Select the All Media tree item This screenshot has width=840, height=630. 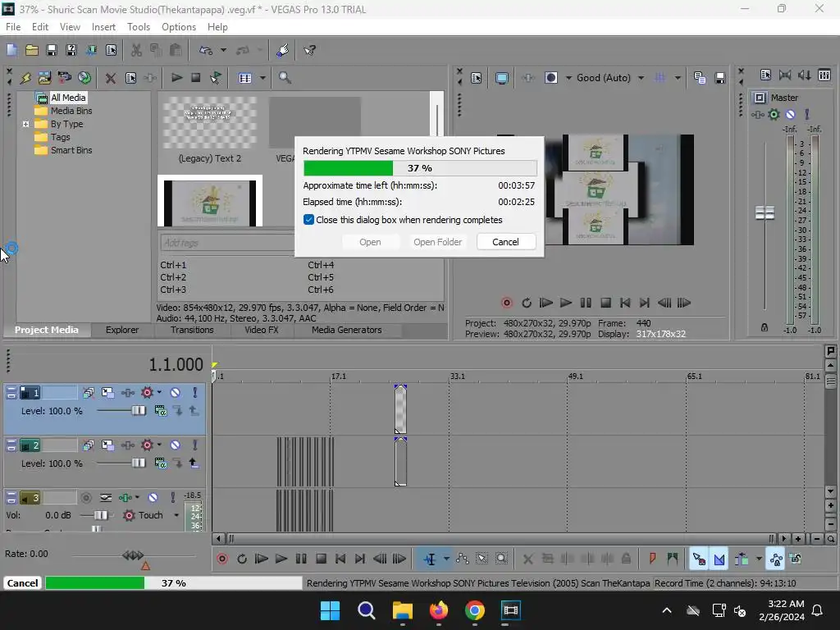[x=68, y=98]
